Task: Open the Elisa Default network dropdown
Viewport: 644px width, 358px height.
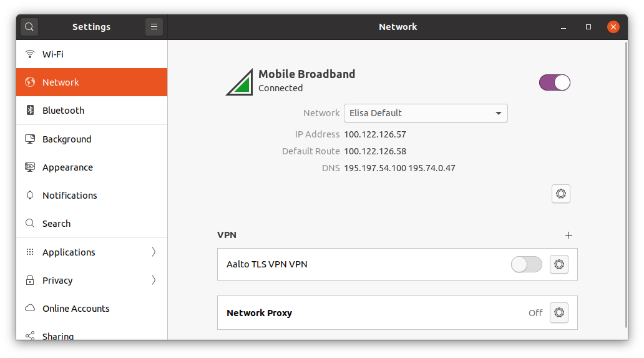Action: tap(426, 113)
